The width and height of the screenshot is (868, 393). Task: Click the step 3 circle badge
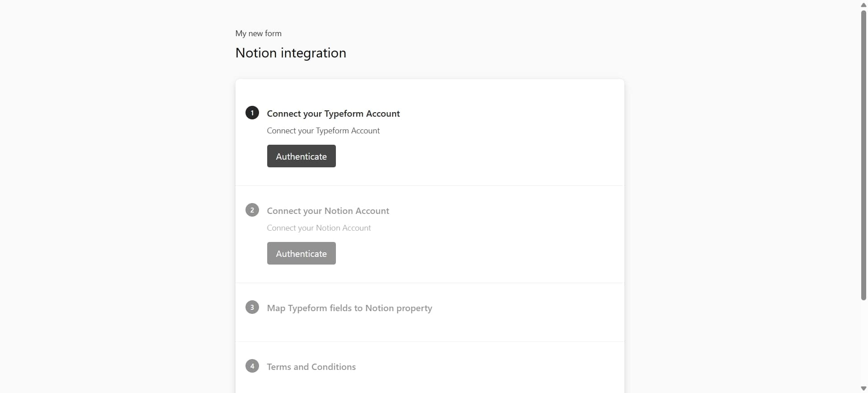click(x=252, y=307)
